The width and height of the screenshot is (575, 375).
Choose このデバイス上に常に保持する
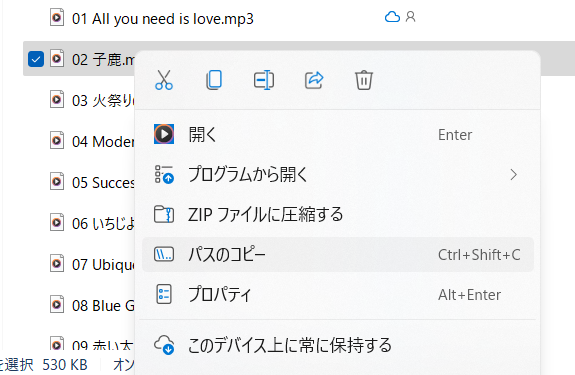[338, 345]
